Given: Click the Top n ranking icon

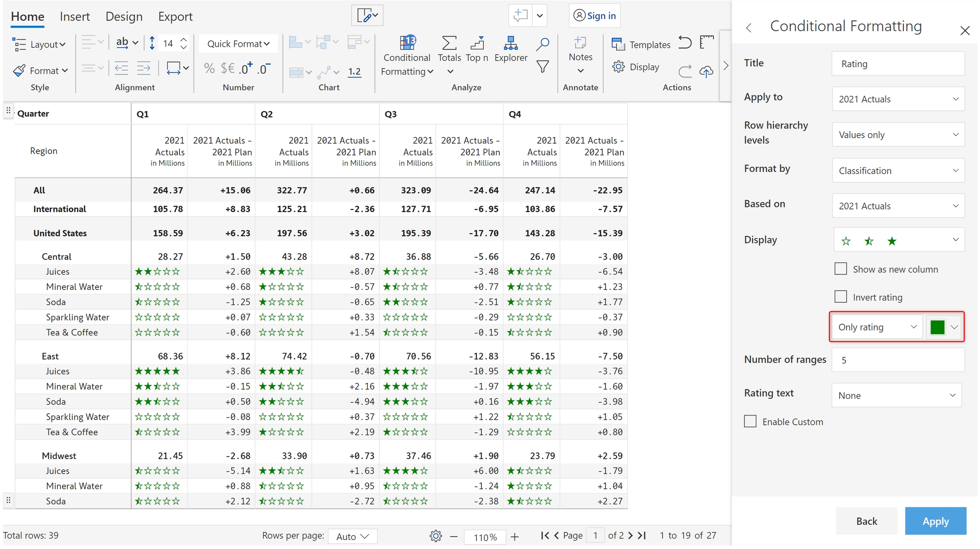Looking at the screenshot, I should point(477,43).
